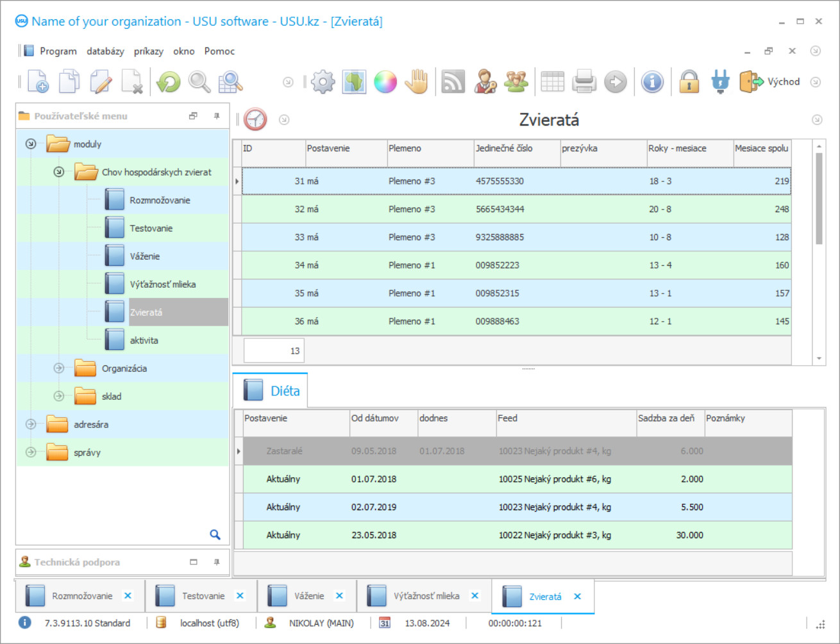Pin the Používateľské menu panel

tap(217, 116)
